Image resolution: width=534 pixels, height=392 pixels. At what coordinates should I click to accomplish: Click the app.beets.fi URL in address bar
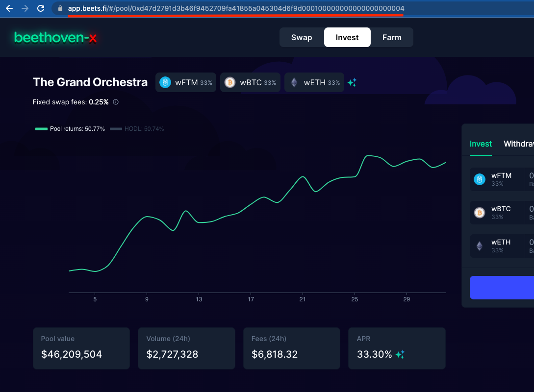pyautogui.click(x=236, y=8)
